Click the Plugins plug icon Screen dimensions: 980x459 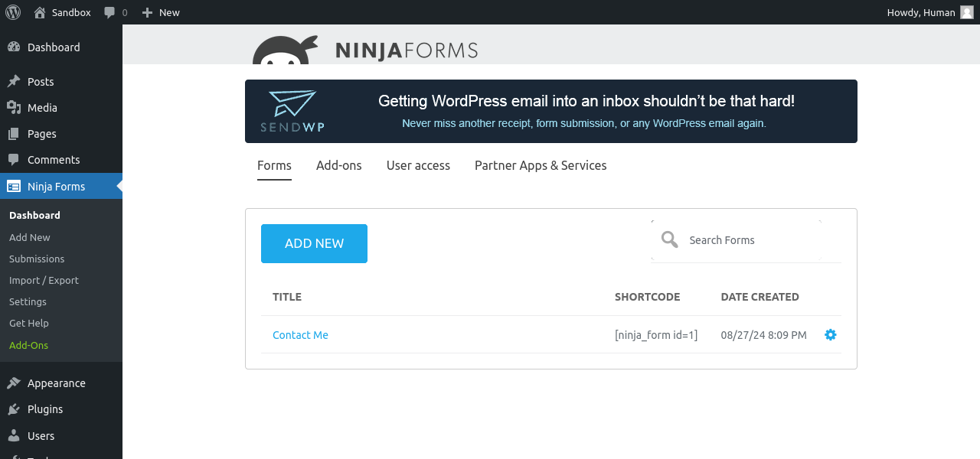[14, 409]
